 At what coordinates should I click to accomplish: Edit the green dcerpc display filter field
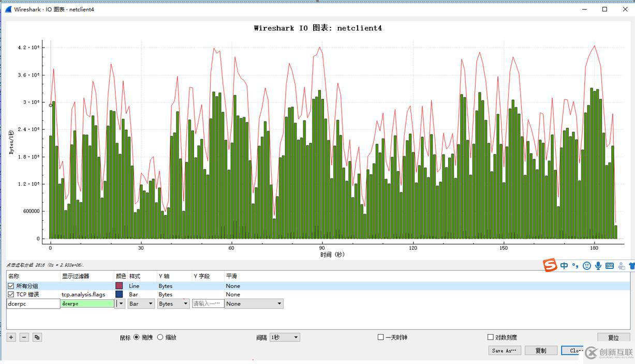[x=87, y=304]
